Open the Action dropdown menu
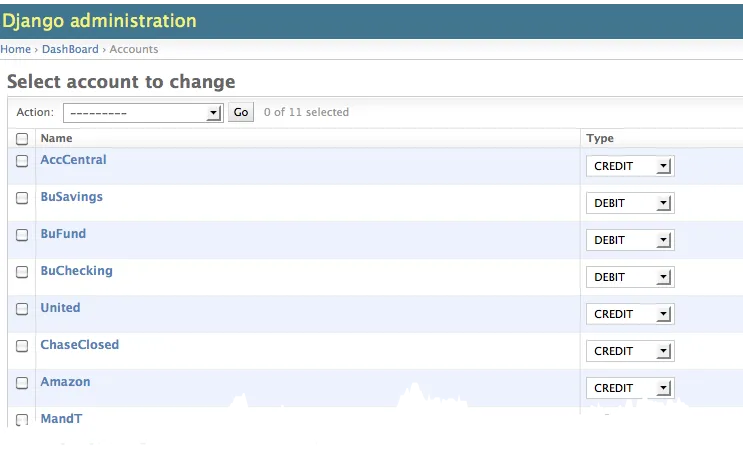Image resolution: width=743 pixels, height=465 pixels. (142, 113)
